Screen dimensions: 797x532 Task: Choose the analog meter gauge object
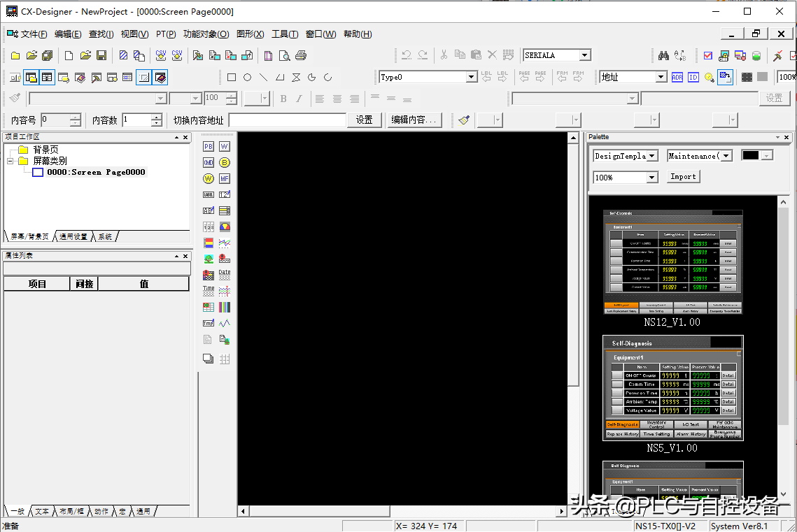point(224,227)
